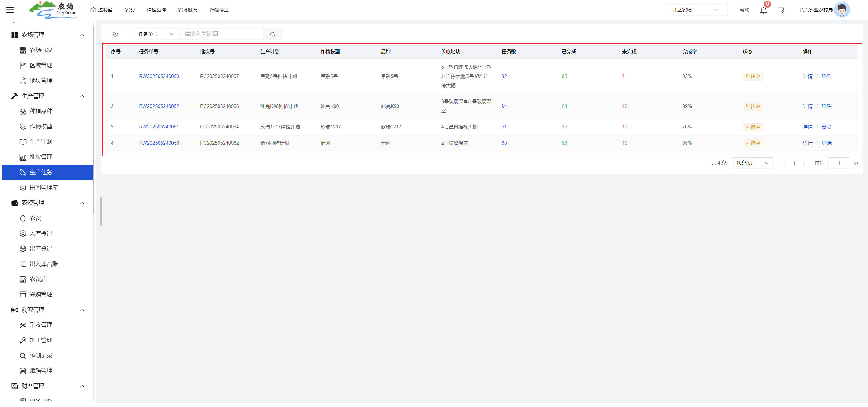Collapse the 农资管理 sidebar group
Viewport: 868px width, 407px height.
click(82, 203)
